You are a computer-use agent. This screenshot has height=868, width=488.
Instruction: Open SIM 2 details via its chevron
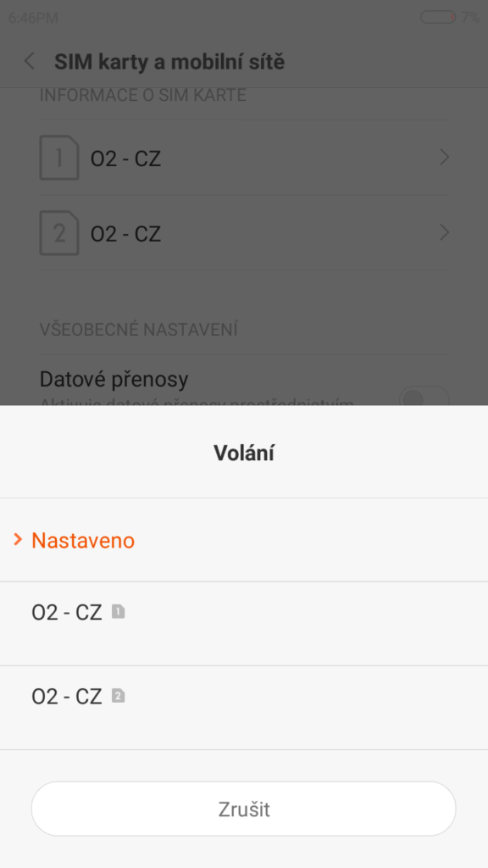(x=444, y=233)
